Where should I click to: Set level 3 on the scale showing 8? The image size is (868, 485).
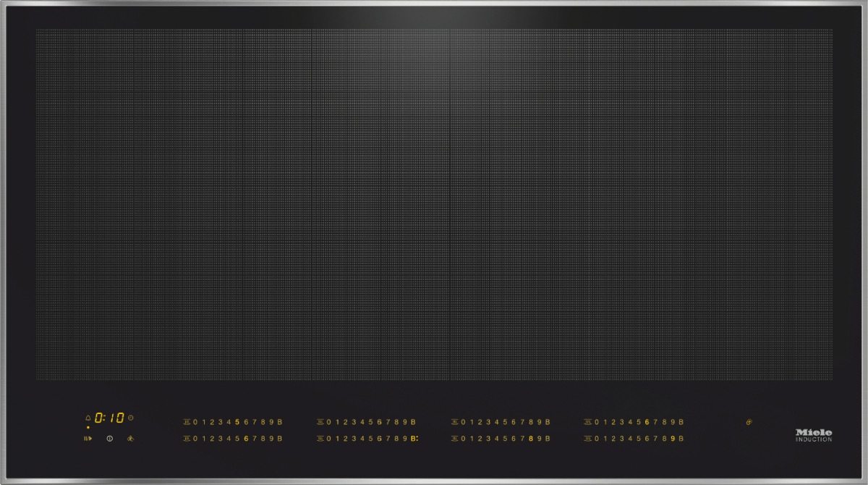[488, 439]
